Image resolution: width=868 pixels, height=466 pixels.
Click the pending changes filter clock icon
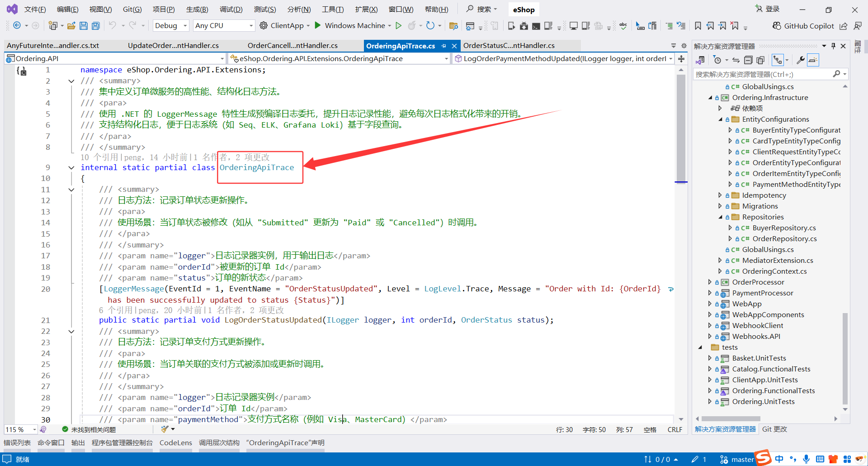tap(717, 60)
